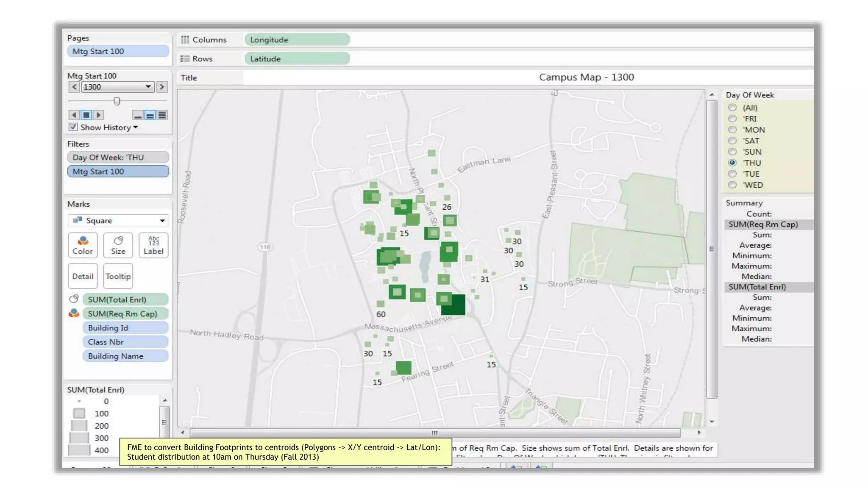Open the Square mark type dropdown
Screen dimensions: 868x488
pyautogui.click(x=162, y=221)
